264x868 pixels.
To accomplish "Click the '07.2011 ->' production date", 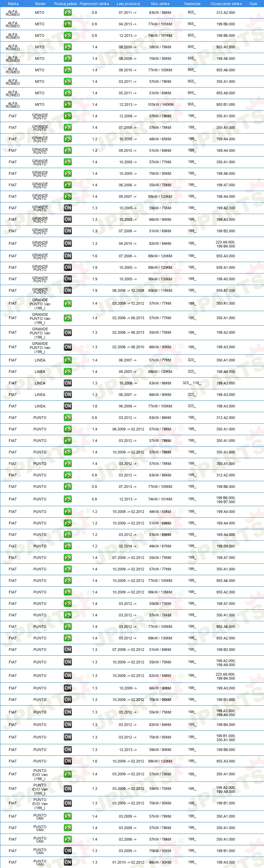I will 128,13.
